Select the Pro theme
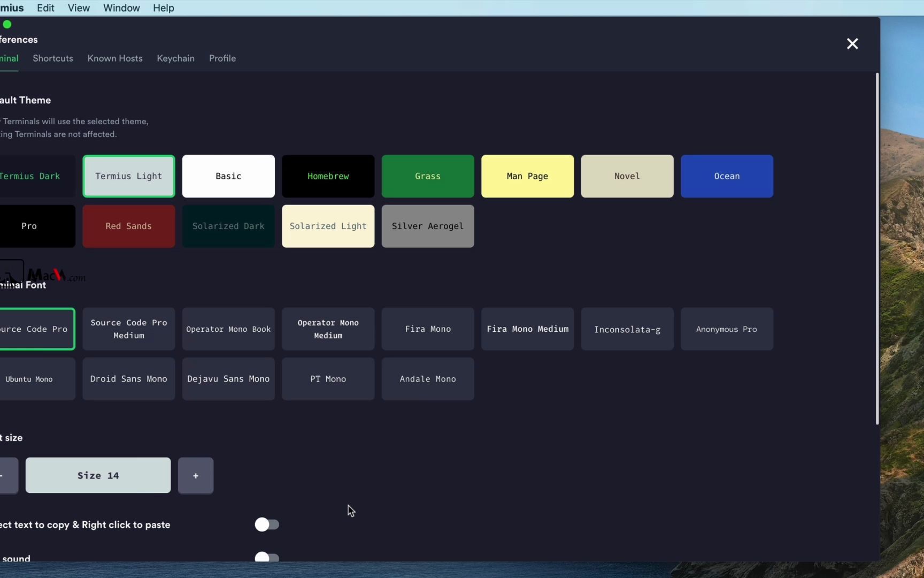The width and height of the screenshot is (924, 578). pyautogui.click(x=36, y=226)
